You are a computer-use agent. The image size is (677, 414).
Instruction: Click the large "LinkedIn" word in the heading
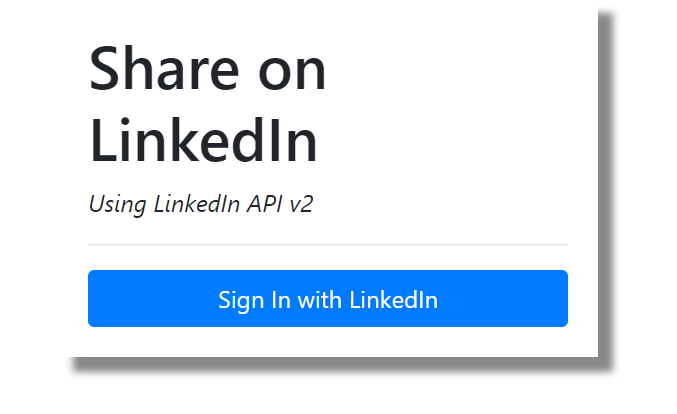[x=204, y=141]
